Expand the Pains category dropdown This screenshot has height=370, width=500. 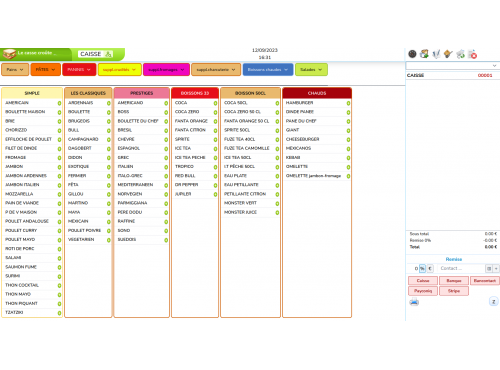(15, 70)
